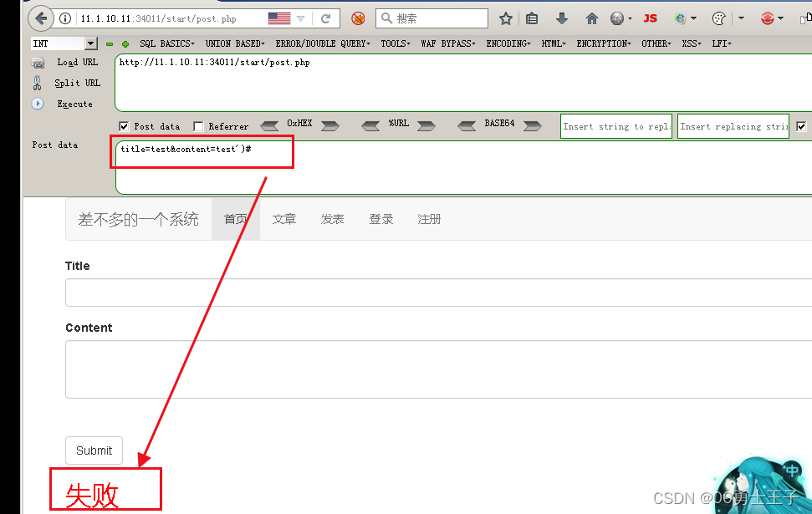Screen dimensions: 812x514
Task: Click right arrow after BASE64
Action: tap(533, 125)
